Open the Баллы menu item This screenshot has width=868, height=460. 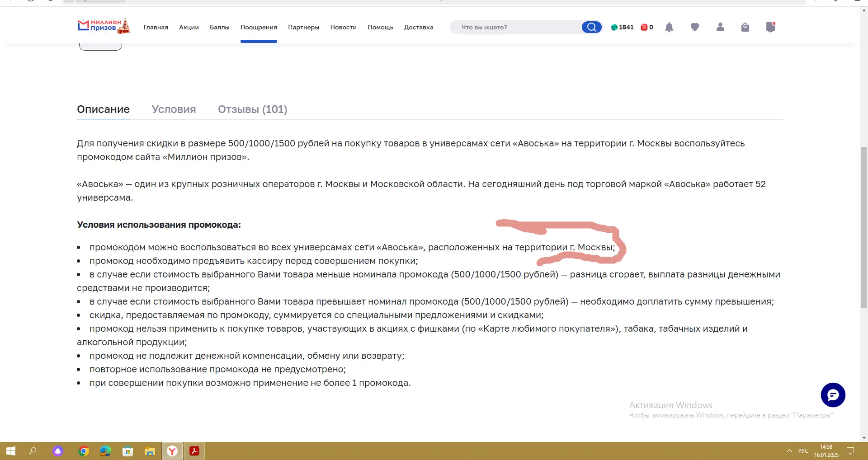click(x=220, y=27)
